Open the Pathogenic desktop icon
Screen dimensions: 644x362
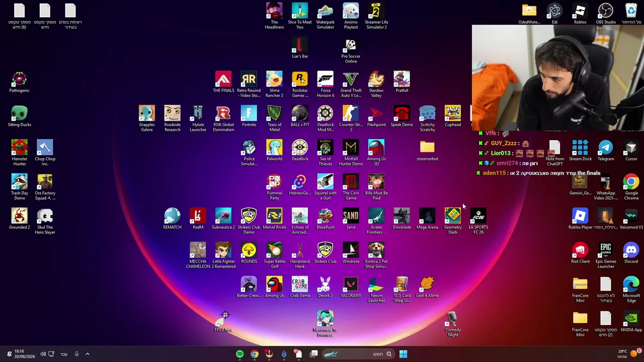(19, 82)
